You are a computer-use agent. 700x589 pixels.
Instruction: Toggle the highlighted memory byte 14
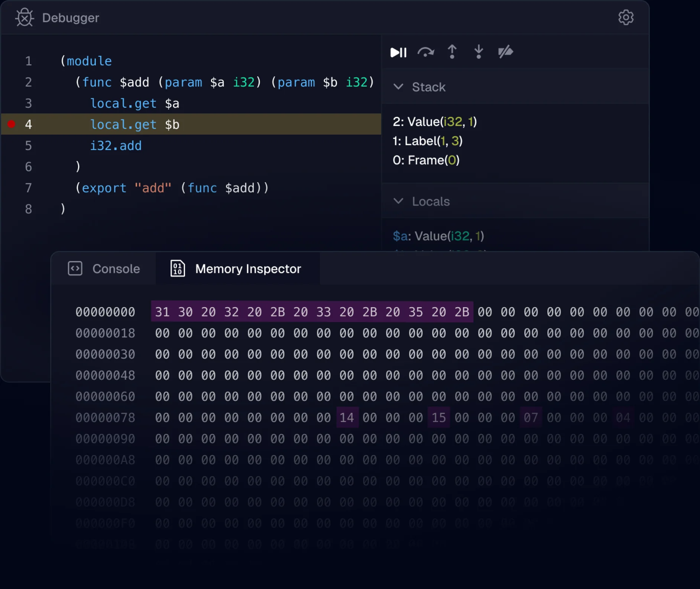[x=347, y=417]
